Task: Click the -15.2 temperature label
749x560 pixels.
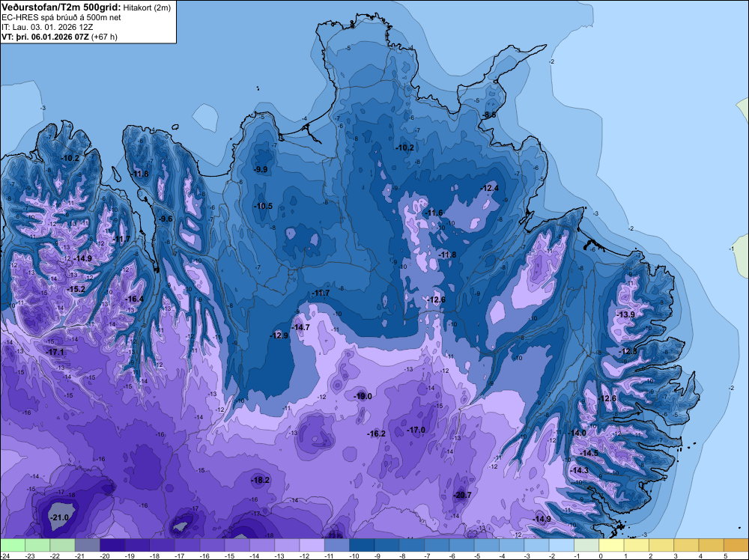Action: [76, 289]
